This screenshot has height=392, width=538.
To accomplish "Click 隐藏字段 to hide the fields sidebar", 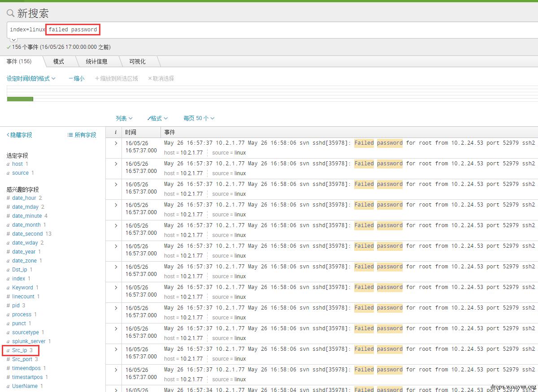I will coord(19,135).
